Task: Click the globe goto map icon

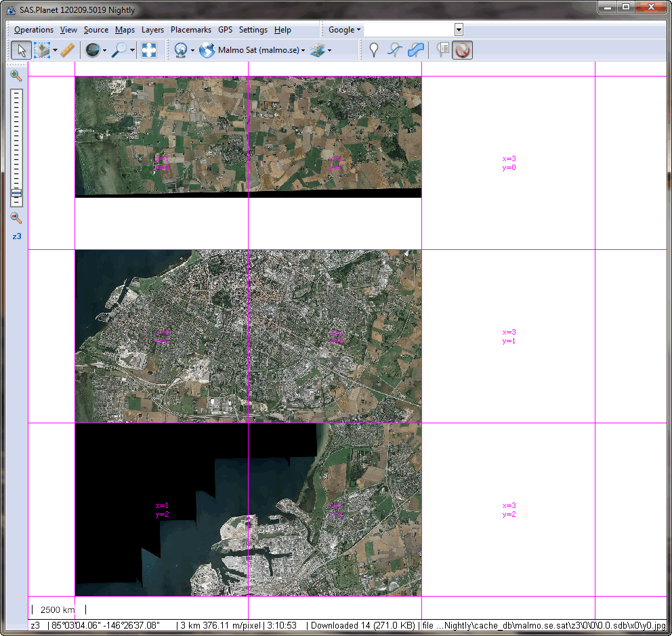Action: click(x=92, y=50)
